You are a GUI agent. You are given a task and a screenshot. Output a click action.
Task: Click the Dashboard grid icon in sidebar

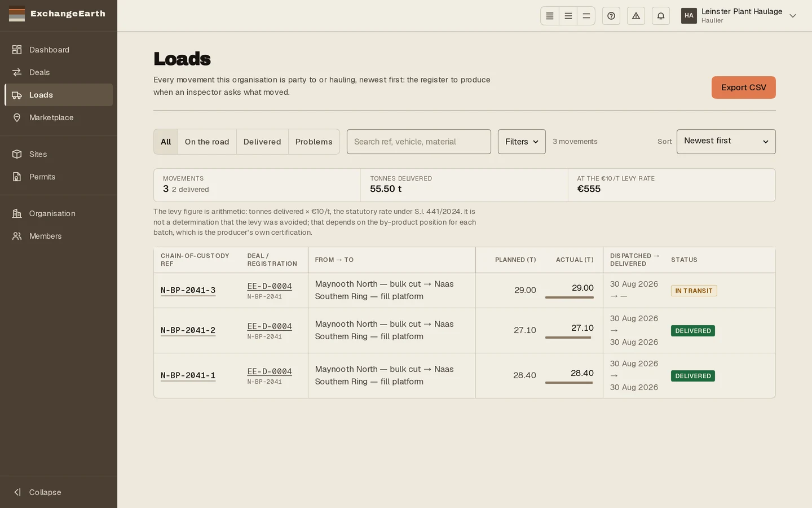(x=17, y=50)
